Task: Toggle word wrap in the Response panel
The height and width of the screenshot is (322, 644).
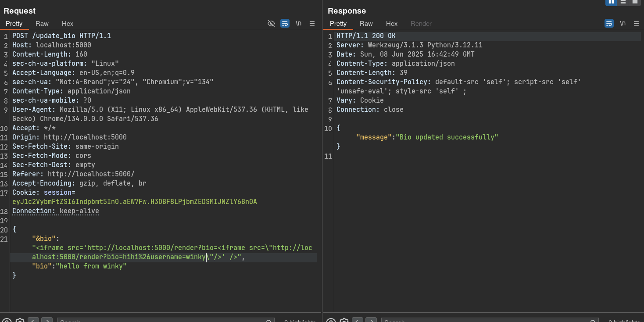Action: 609,23
